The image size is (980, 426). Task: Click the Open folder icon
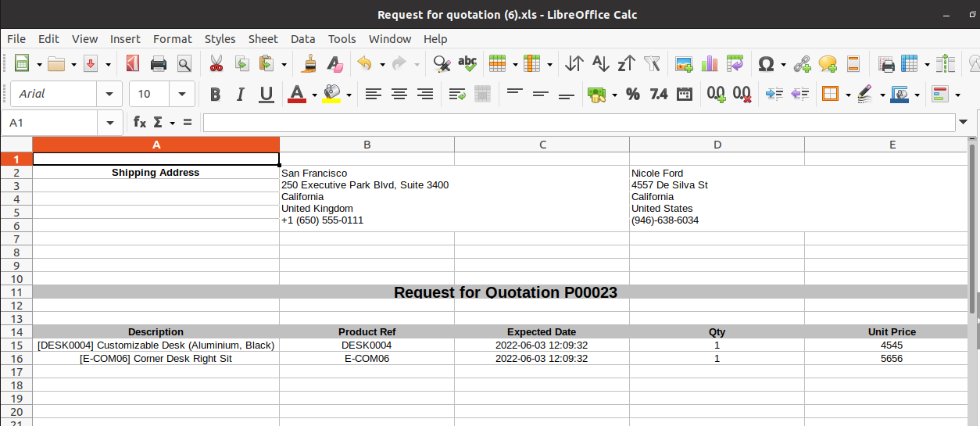(56, 64)
